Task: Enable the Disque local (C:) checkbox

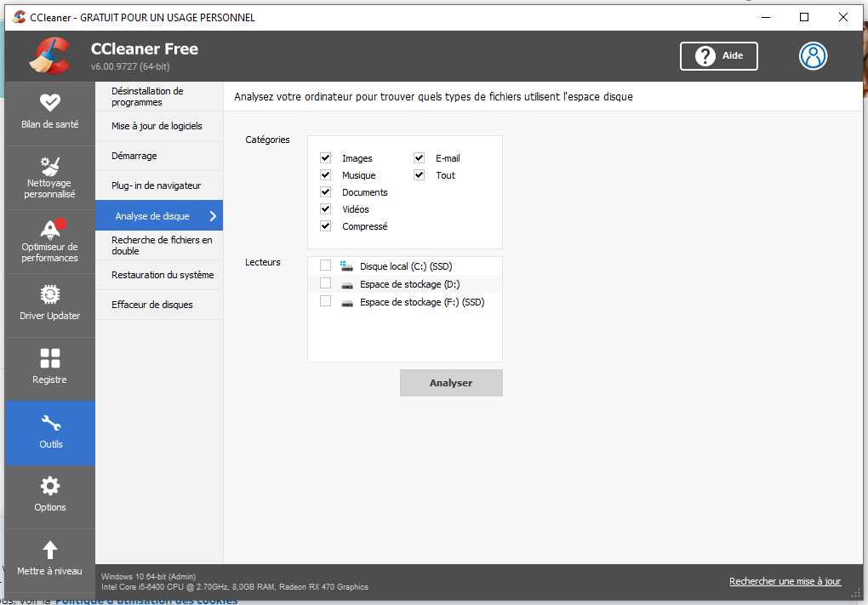Action: coord(325,265)
